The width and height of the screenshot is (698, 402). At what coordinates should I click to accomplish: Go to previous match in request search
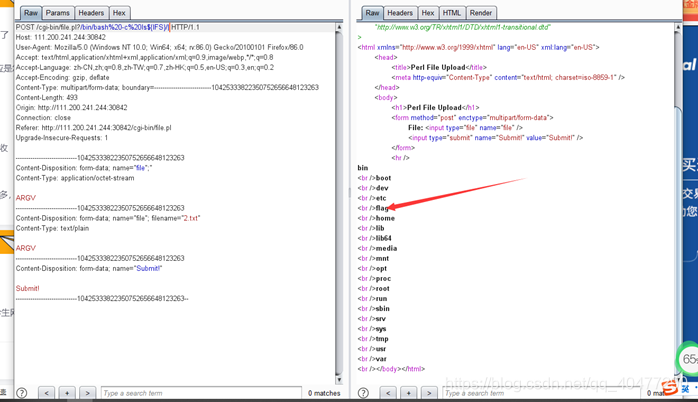pyautogui.click(x=46, y=393)
